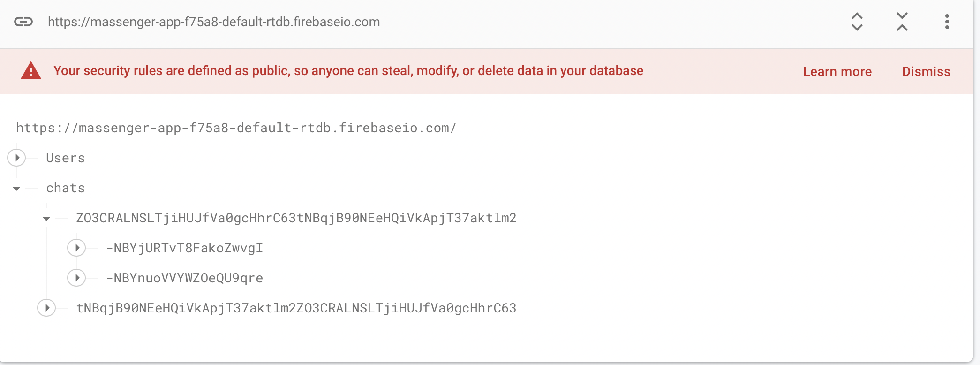
Task: Select the -NBYnuoVVYWZOeQU9qre key label
Action: pyautogui.click(x=185, y=278)
